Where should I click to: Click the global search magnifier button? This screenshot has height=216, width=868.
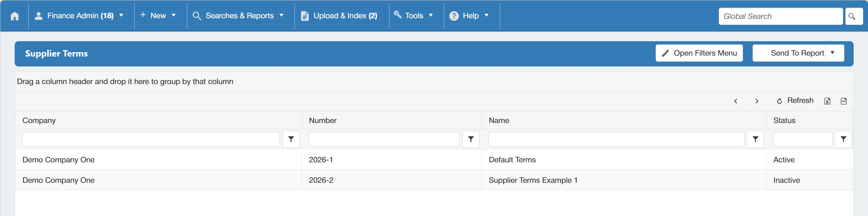(x=854, y=16)
